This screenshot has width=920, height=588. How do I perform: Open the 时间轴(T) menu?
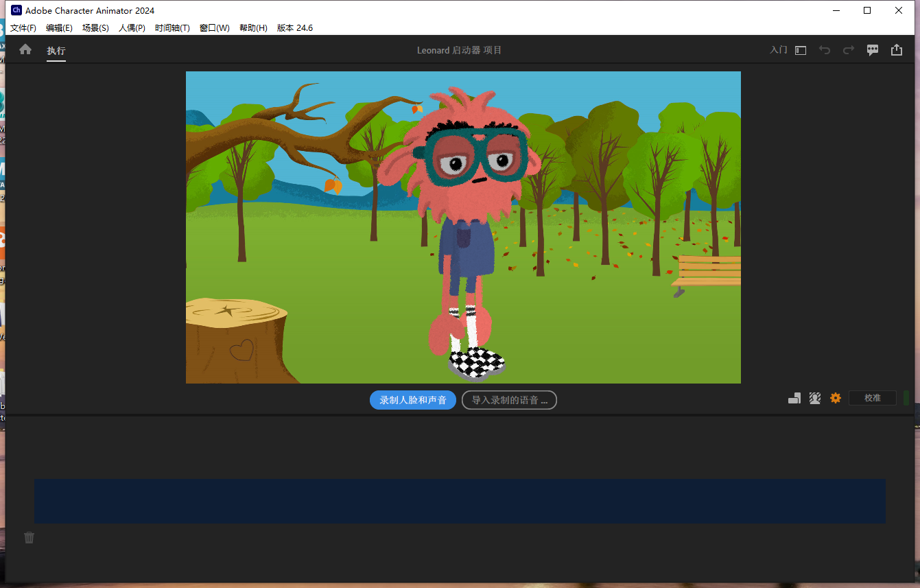tap(172, 28)
